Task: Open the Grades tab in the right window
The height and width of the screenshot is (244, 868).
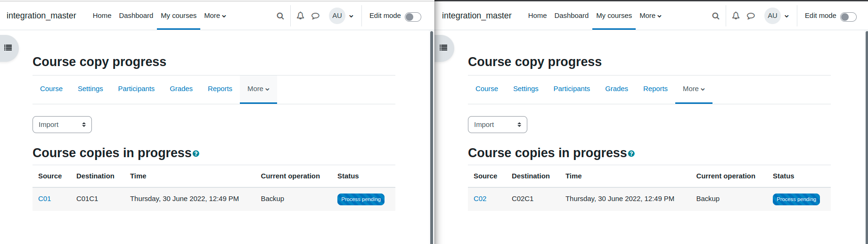Action: (616, 89)
